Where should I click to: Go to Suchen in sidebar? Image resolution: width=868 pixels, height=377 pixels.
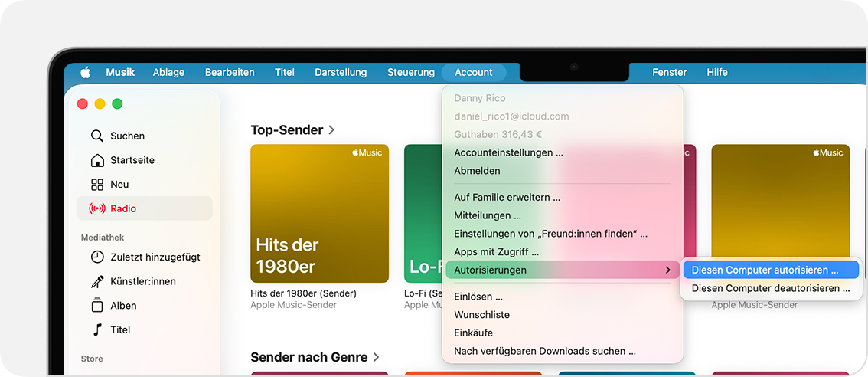pos(144,136)
